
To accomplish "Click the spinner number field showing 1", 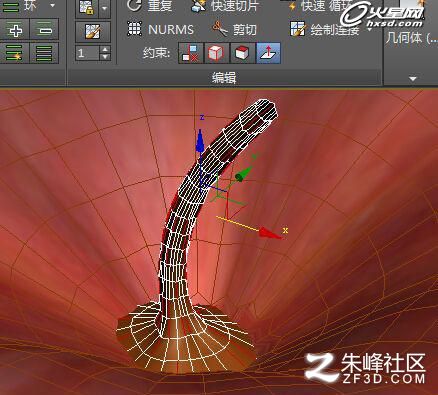I will point(87,53).
